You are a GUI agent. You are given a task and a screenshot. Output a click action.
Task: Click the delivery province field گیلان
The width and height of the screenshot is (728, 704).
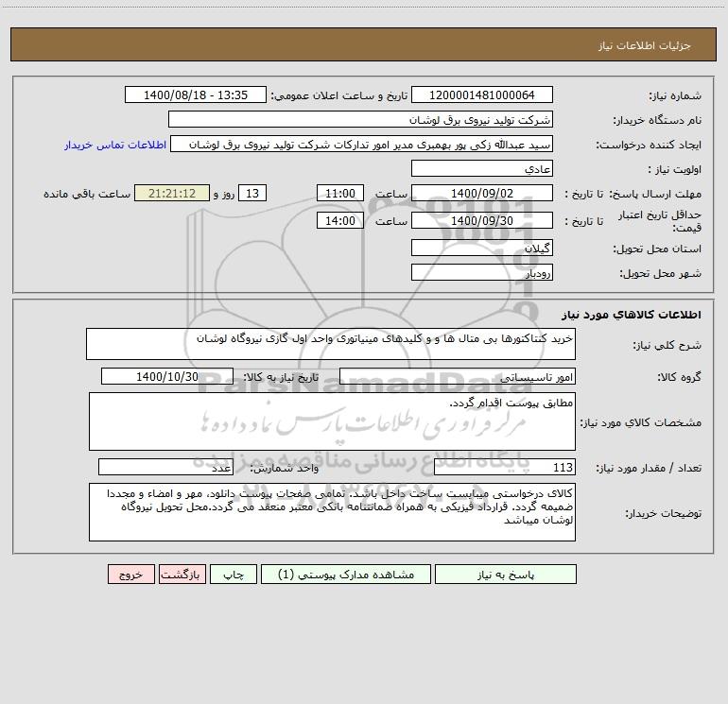click(x=482, y=248)
